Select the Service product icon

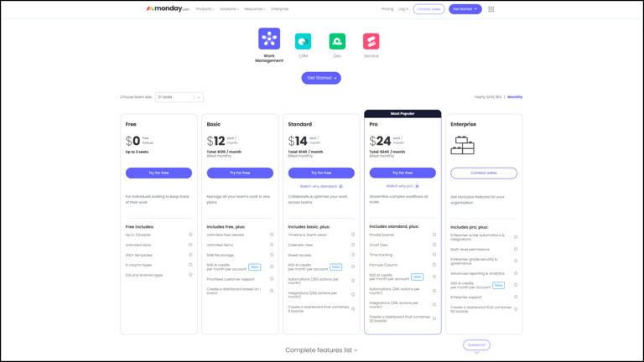pos(371,41)
